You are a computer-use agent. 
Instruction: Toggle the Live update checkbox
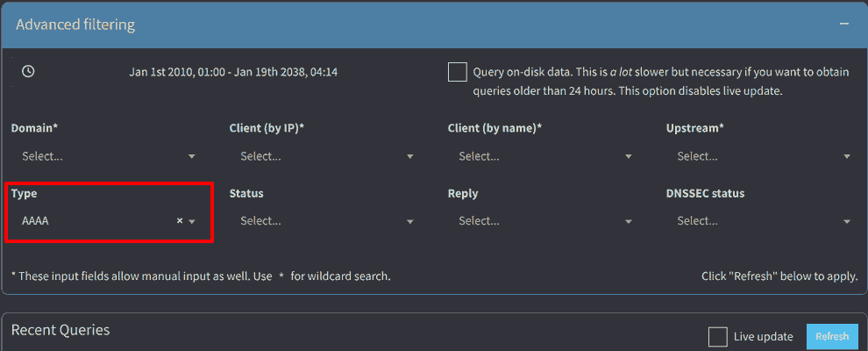pyautogui.click(x=717, y=336)
